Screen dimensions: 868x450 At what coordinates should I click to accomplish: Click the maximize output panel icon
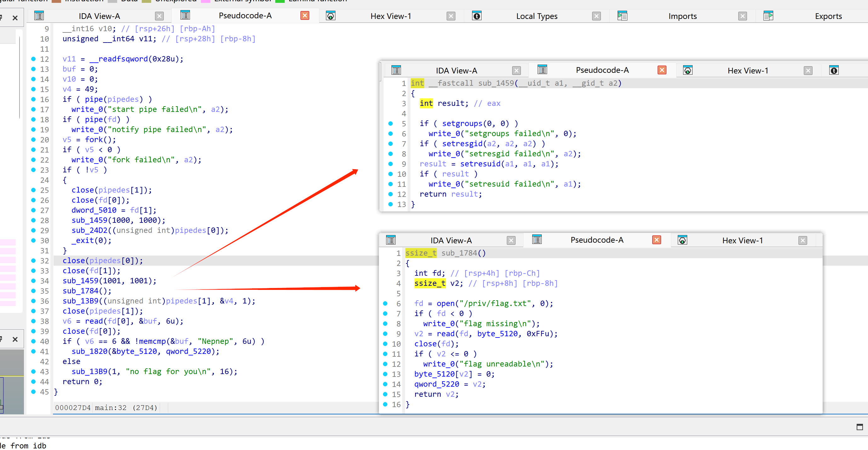[859, 427]
